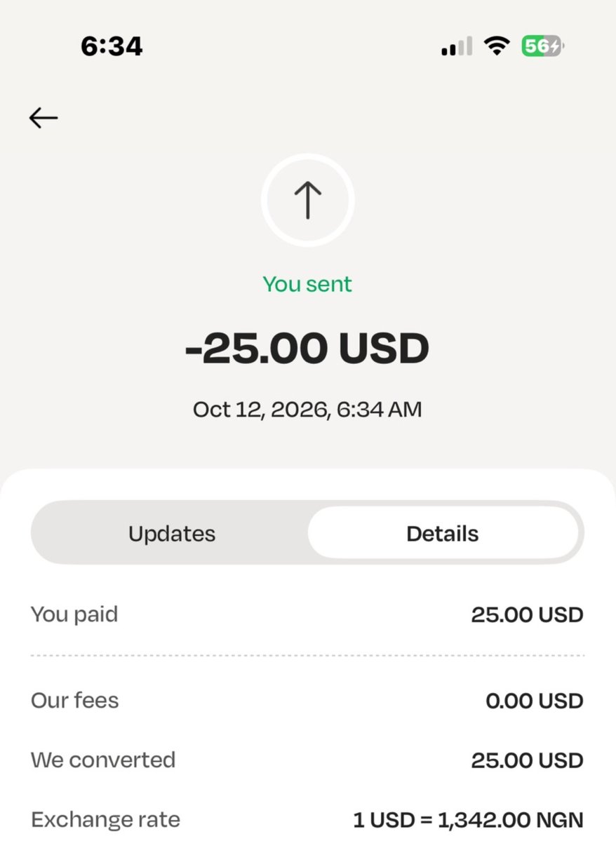Screen dimensions: 616x841
Task: Tap the circular up-arrow sent icon
Action: (x=307, y=200)
